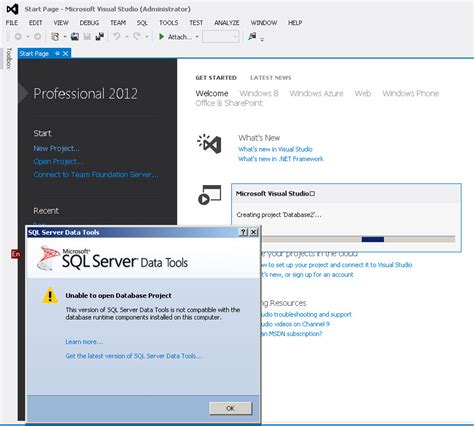This screenshot has height=426, width=474.
Task: Close the Start Page tab
Action: coord(66,53)
